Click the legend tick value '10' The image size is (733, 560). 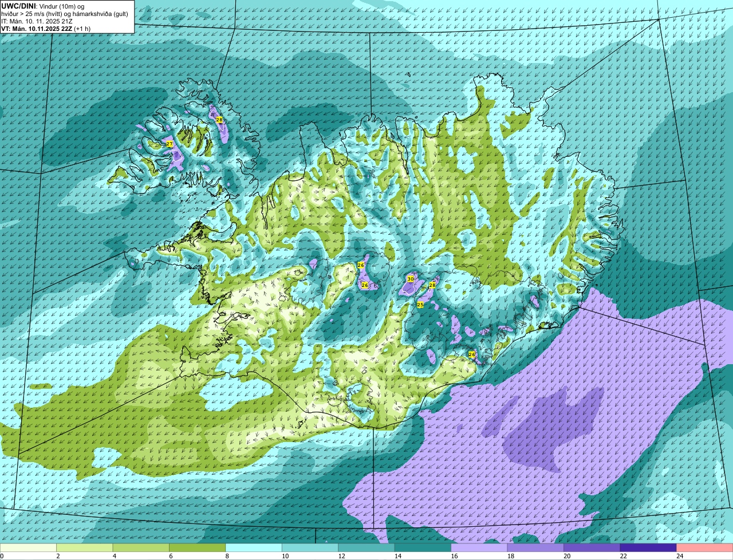click(x=285, y=556)
